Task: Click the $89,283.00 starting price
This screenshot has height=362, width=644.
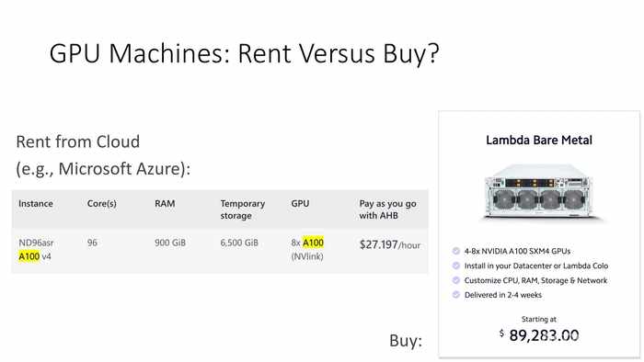Action: pyautogui.click(x=539, y=335)
